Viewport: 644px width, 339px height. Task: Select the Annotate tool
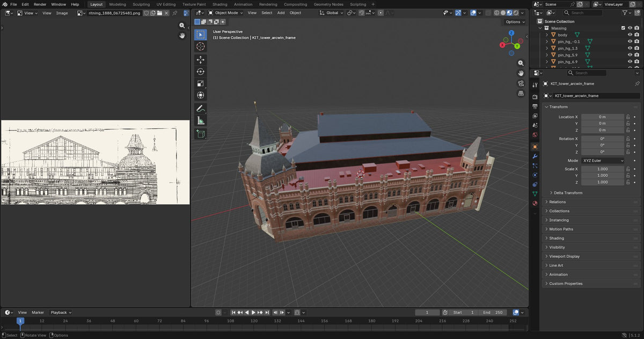200,109
